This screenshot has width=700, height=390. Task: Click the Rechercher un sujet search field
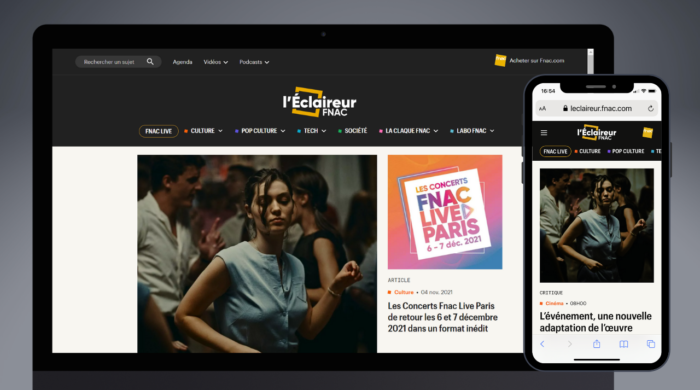point(118,62)
